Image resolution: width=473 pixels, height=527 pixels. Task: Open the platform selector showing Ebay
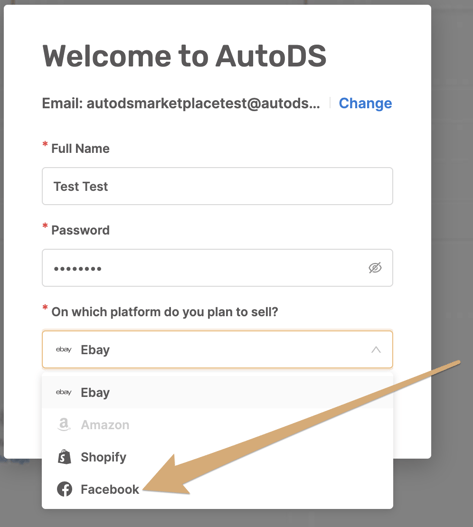tap(218, 350)
